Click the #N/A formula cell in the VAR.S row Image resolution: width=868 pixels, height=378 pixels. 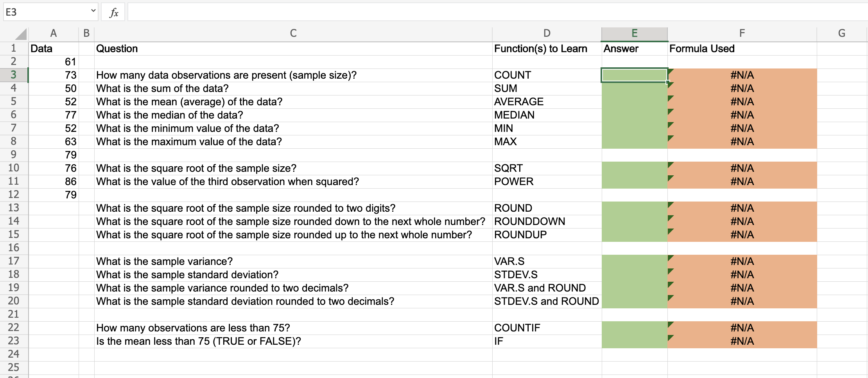(x=742, y=261)
